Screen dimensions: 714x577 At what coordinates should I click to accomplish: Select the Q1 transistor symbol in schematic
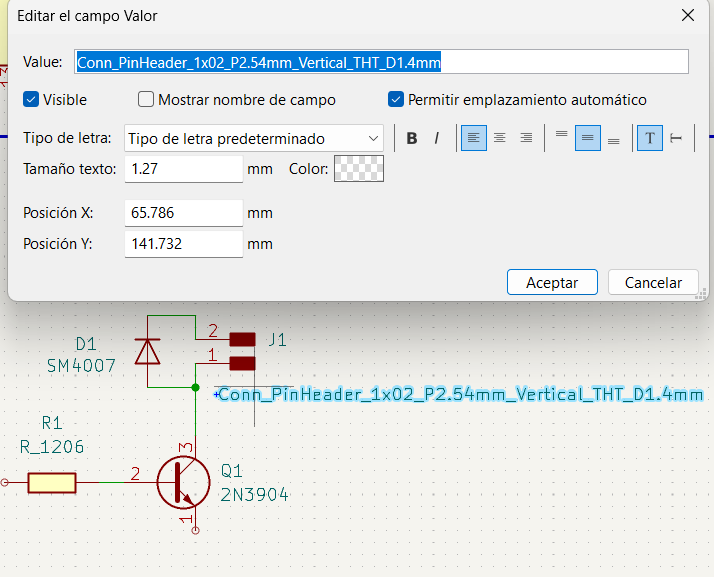coord(184,482)
